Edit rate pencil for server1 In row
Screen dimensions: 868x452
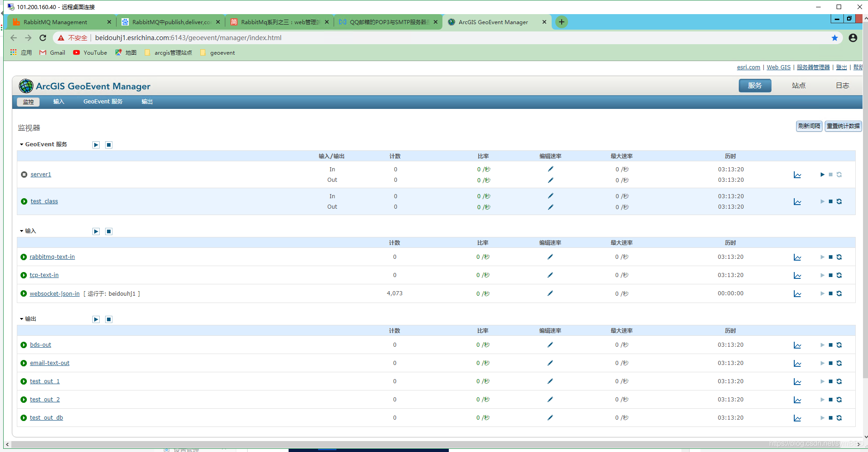tap(550, 169)
